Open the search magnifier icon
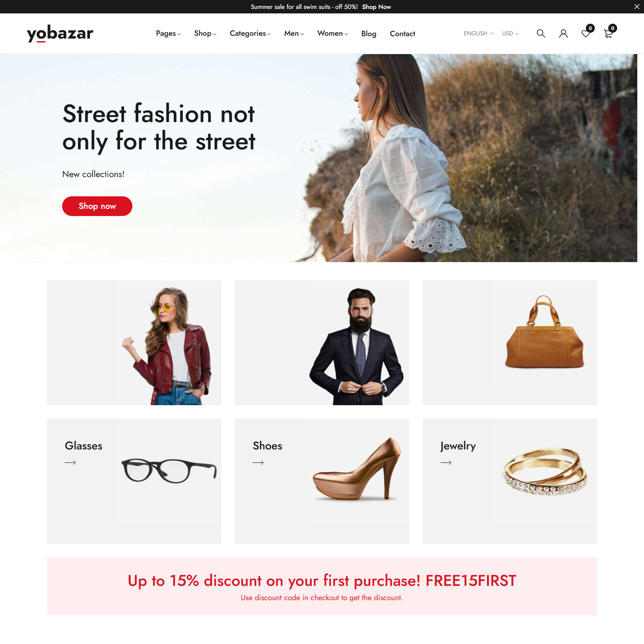This screenshot has height=644, width=644. [x=541, y=34]
